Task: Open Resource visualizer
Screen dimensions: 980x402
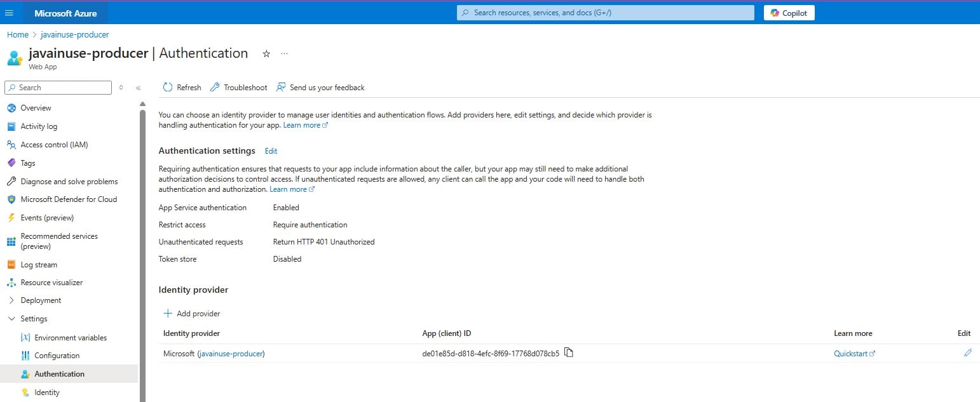Action: (51, 283)
